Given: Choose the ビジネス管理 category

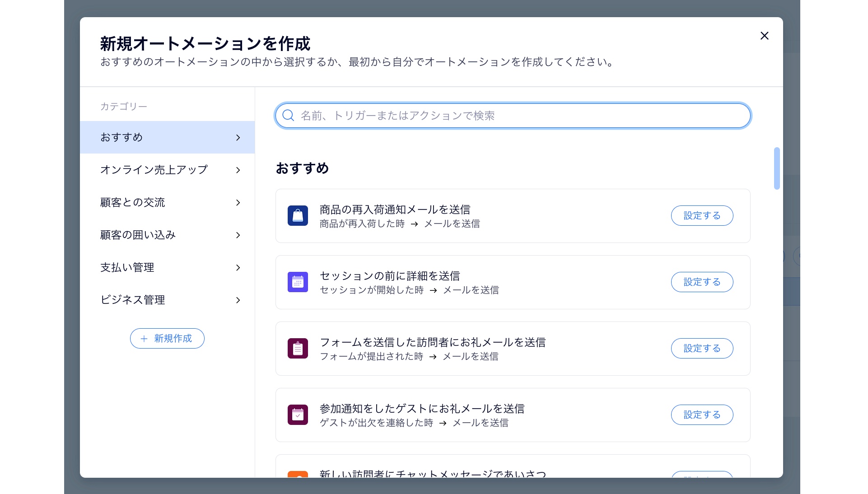Looking at the screenshot, I should [x=167, y=300].
